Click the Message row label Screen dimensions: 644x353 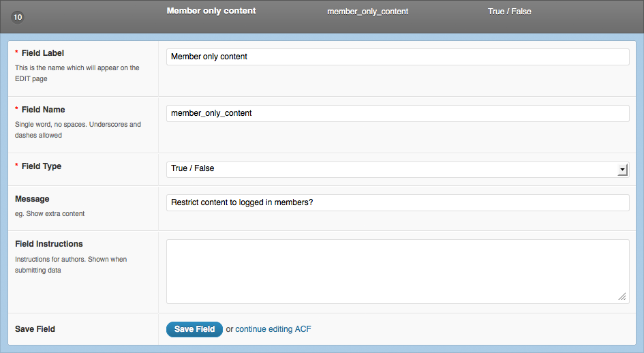point(32,199)
